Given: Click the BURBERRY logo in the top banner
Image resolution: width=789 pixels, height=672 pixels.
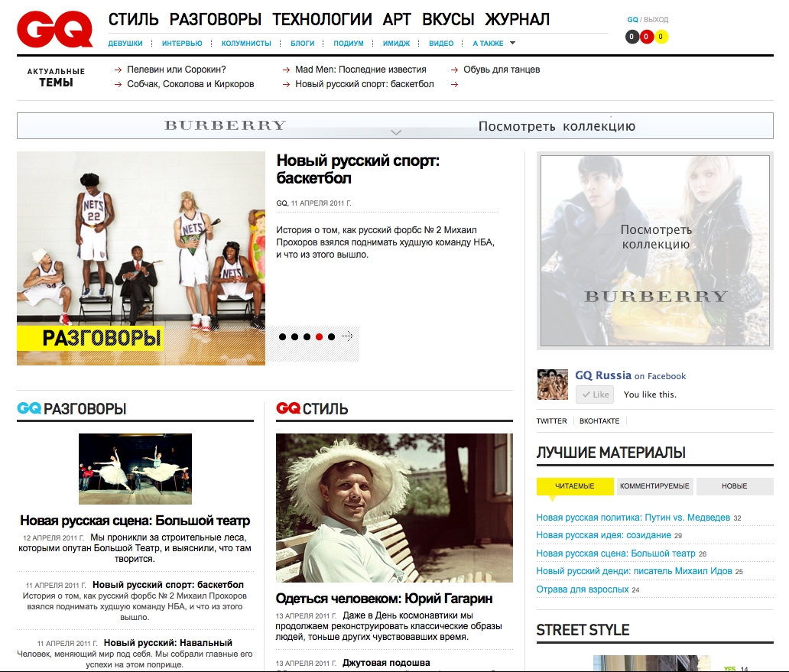Looking at the screenshot, I should tap(225, 125).
